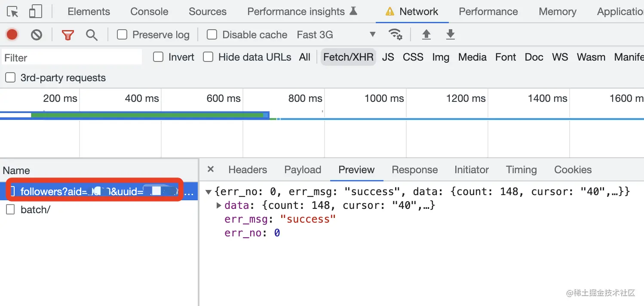Clear the network log
The image size is (644, 306).
click(37, 34)
